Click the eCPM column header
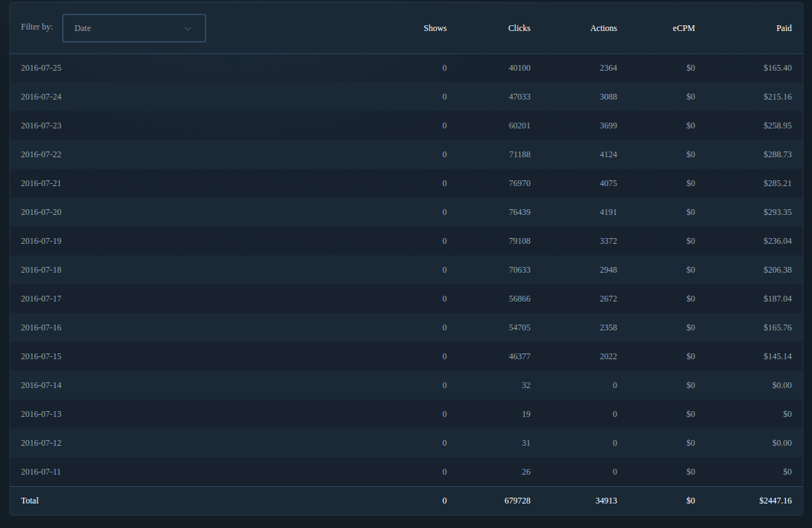 684,28
